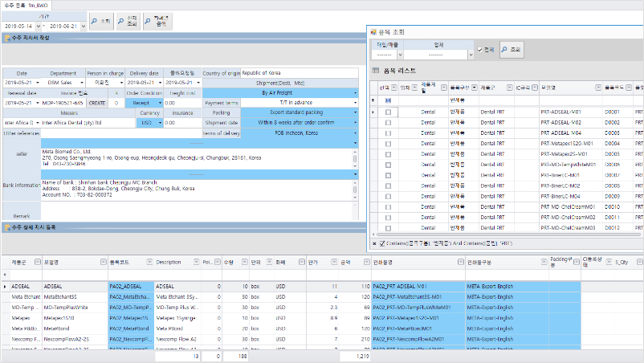Toggle the Contains filter checkbox at grid bottom

[382, 243]
